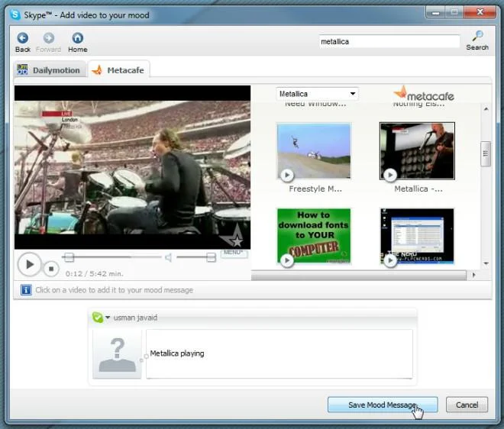Image resolution: width=504 pixels, height=429 pixels.
Task: Click the video preview area
Action: pos(132,167)
